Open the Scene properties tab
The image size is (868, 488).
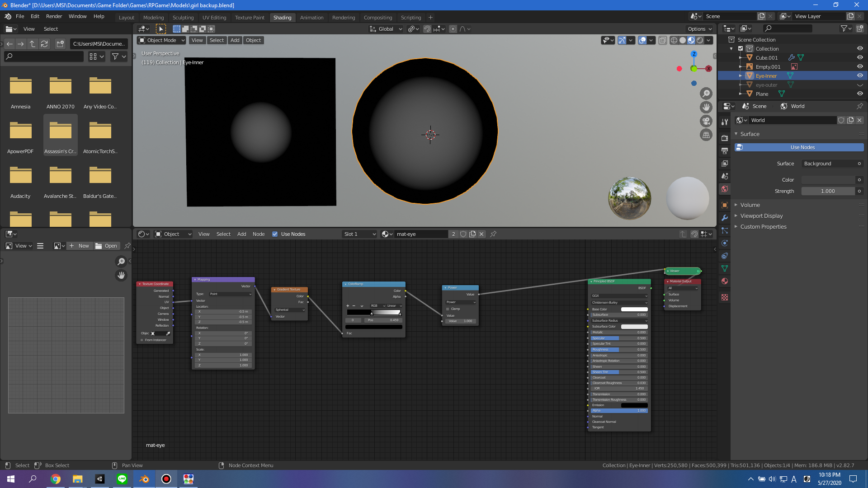(x=725, y=176)
